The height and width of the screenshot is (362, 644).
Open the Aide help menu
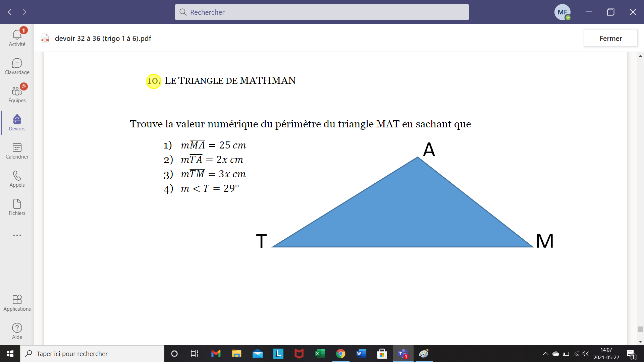17,331
